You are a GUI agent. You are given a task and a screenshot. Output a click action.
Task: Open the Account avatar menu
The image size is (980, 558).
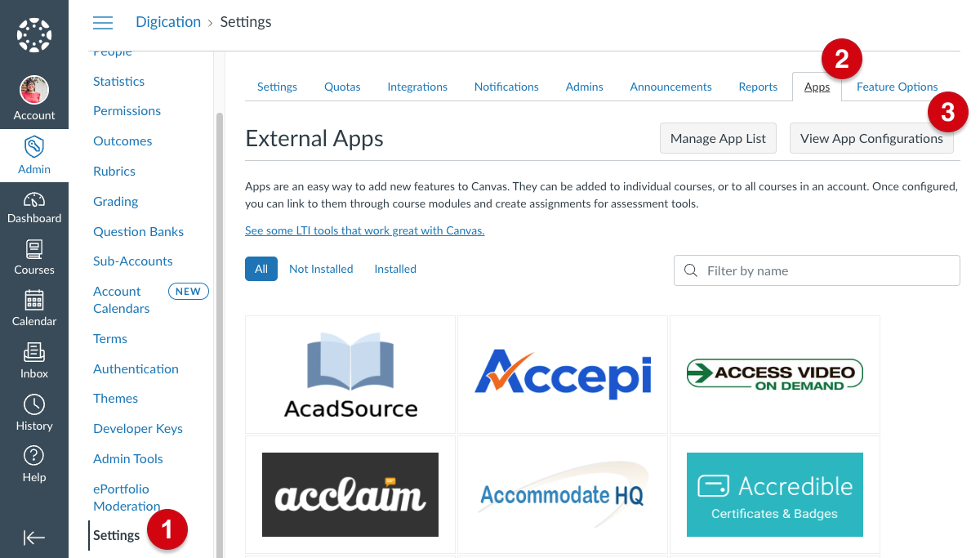tap(34, 90)
